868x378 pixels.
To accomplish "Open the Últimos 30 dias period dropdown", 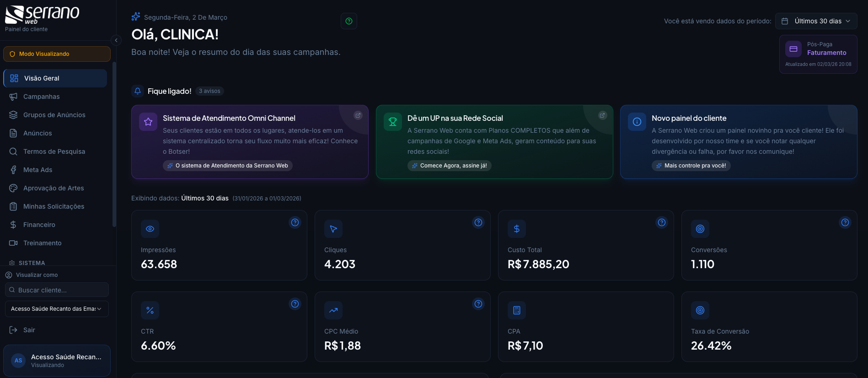I will point(816,21).
